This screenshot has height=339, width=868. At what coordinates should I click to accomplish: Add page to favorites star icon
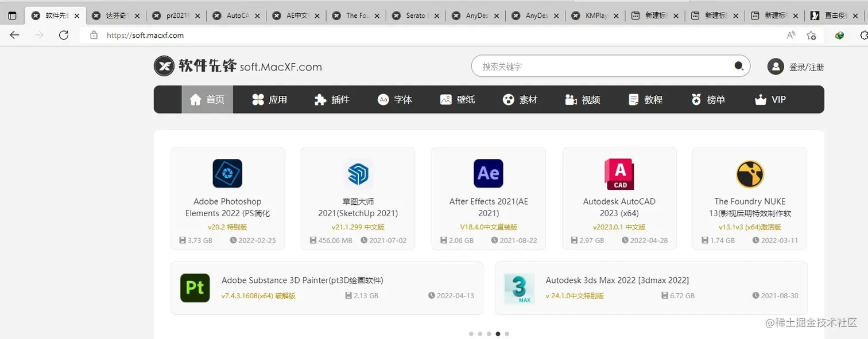click(811, 35)
